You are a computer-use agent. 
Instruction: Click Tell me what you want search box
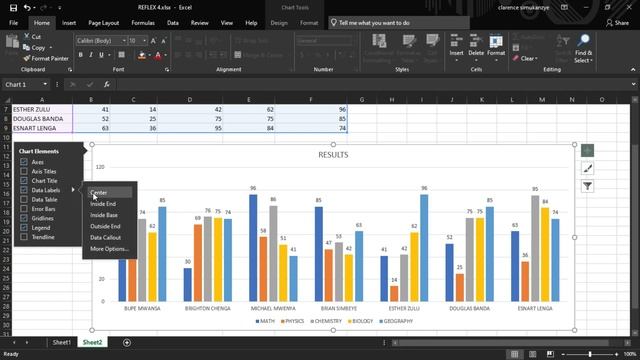[399, 23]
